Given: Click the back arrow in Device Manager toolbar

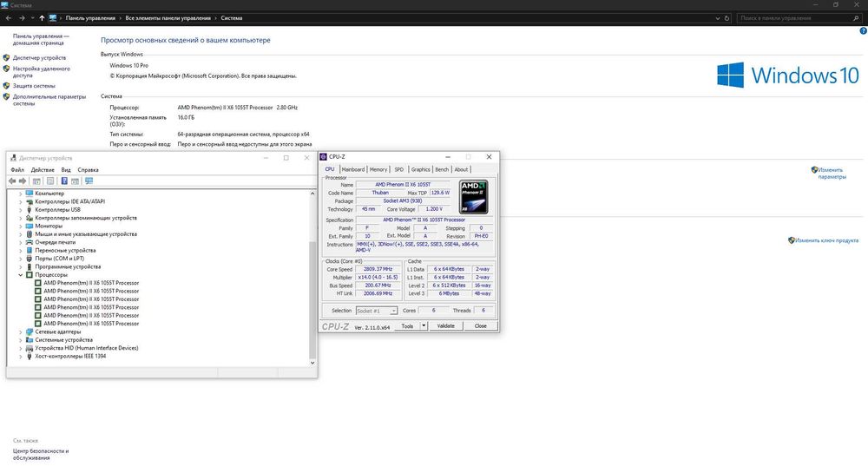Looking at the screenshot, I should [x=12, y=181].
